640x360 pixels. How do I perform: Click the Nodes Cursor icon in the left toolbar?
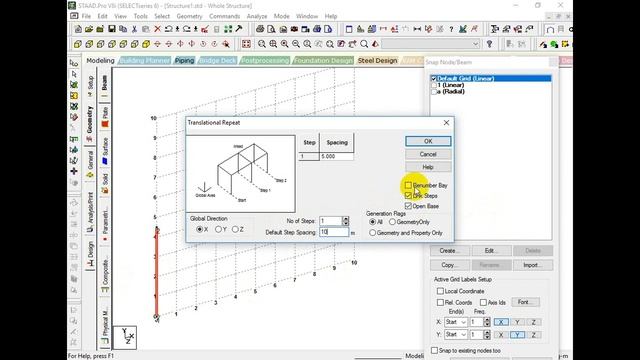pyautogui.click(x=74, y=63)
